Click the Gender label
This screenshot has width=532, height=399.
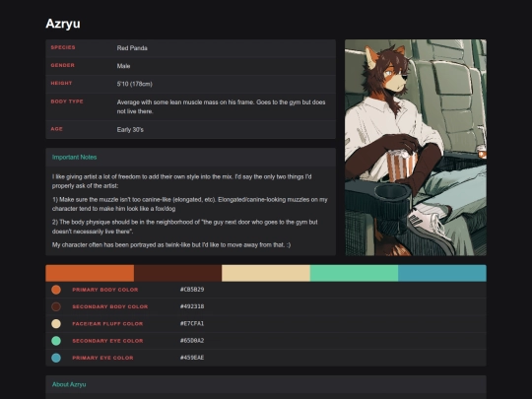(x=62, y=65)
